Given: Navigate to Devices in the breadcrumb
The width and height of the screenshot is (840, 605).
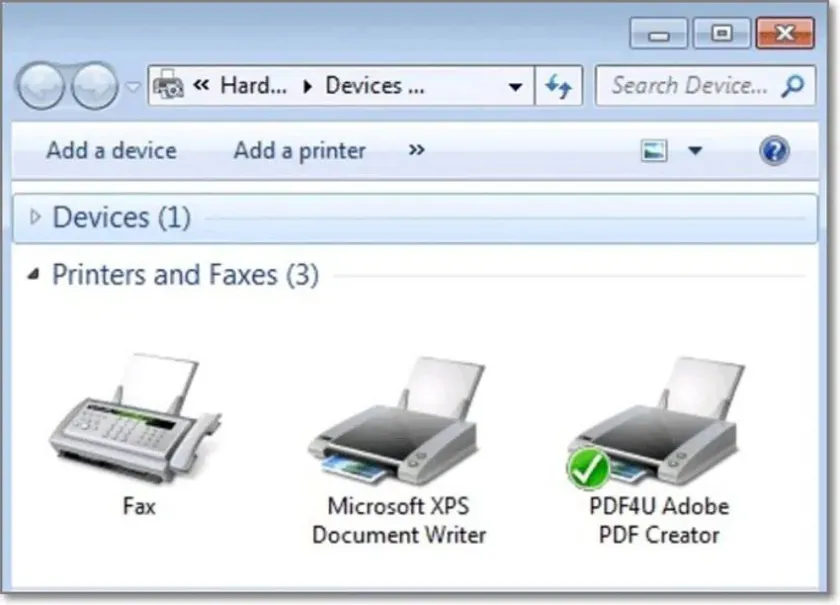Looking at the screenshot, I should pyautogui.click(x=380, y=85).
